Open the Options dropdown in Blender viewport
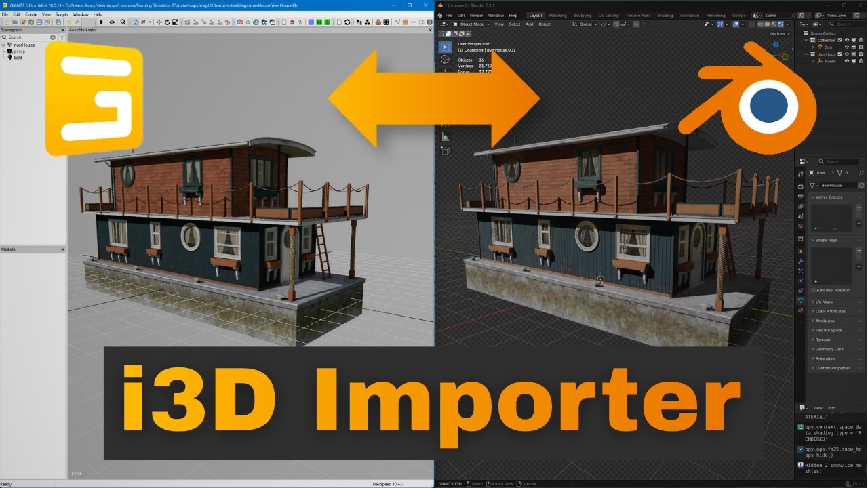The height and width of the screenshot is (488, 868). pyautogui.click(x=780, y=33)
